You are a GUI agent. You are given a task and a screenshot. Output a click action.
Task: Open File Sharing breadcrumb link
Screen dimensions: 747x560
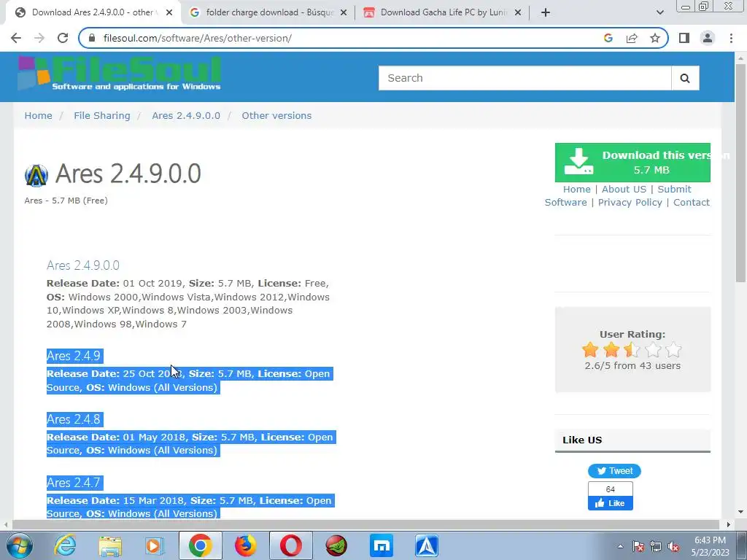[x=102, y=116]
